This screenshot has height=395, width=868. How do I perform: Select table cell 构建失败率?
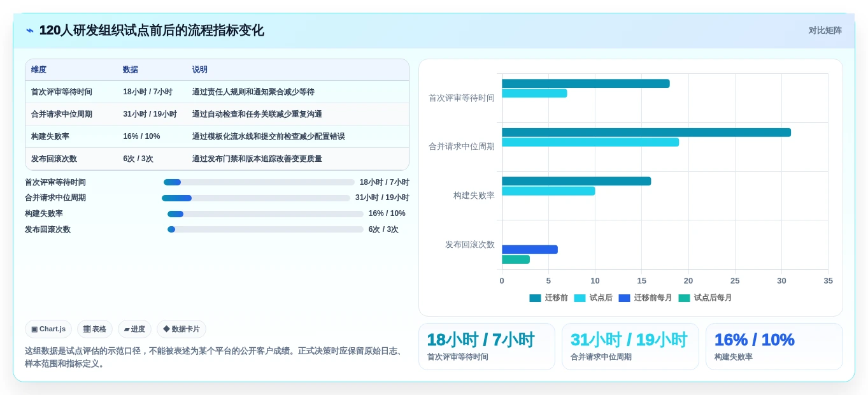click(x=50, y=136)
